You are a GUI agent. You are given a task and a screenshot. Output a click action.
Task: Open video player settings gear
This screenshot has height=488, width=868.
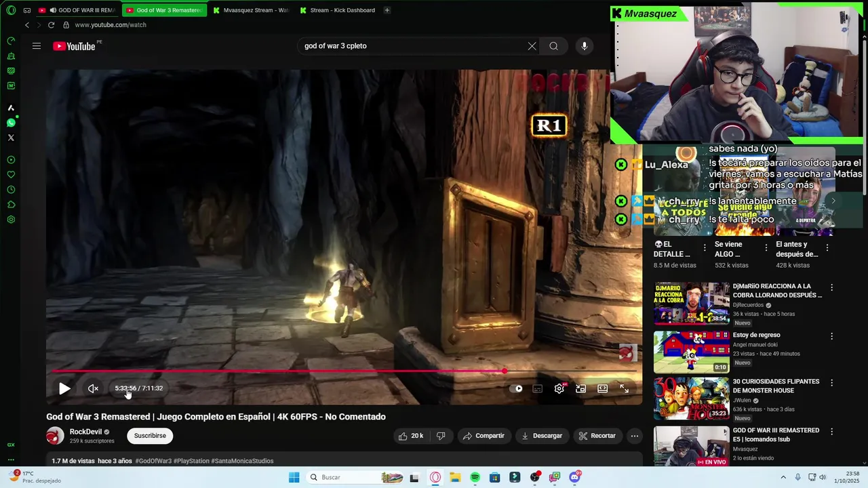[559, 388]
